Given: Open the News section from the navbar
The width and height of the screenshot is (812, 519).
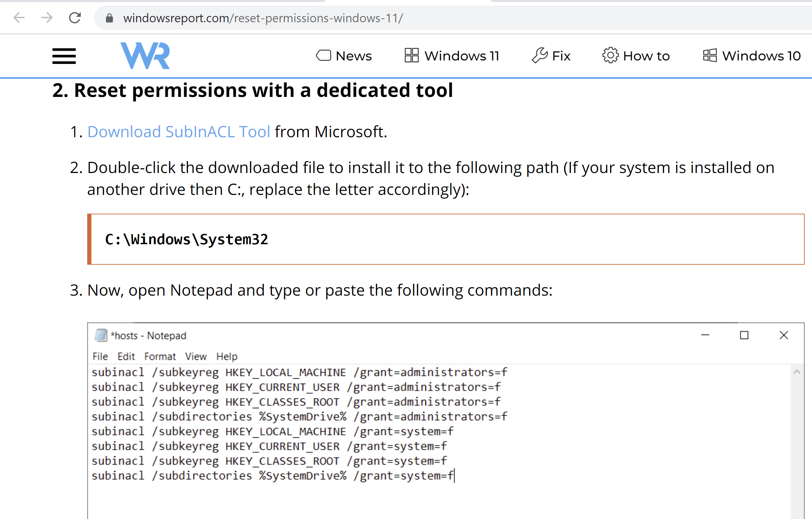Looking at the screenshot, I should coord(353,55).
